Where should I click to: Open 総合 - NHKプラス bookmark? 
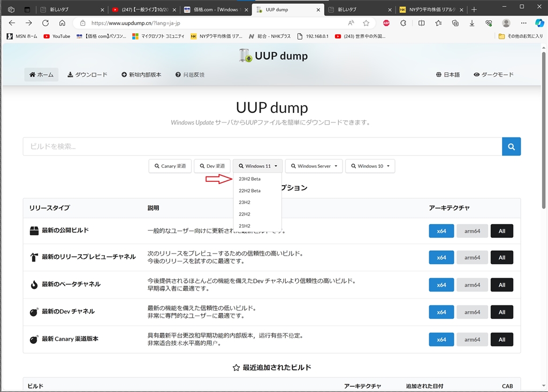(270, 36)
